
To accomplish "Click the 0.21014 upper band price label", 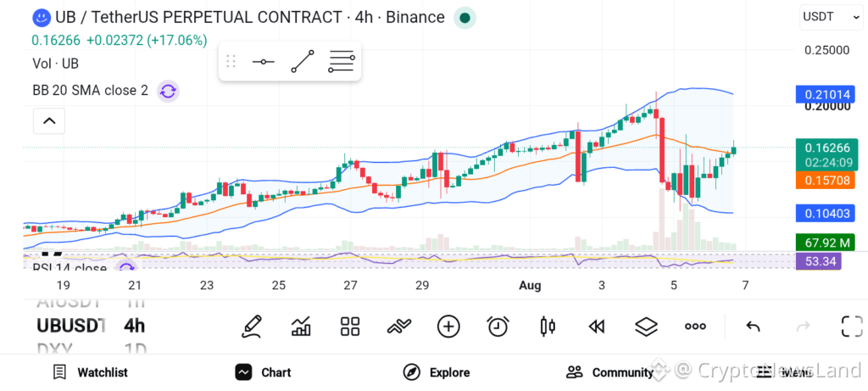I will (x=825, y=94).
